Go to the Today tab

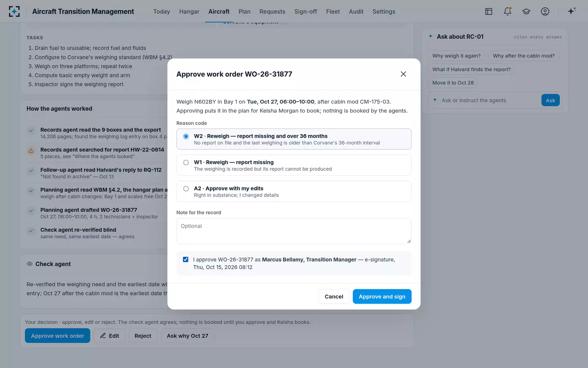(x=162, y=11)
